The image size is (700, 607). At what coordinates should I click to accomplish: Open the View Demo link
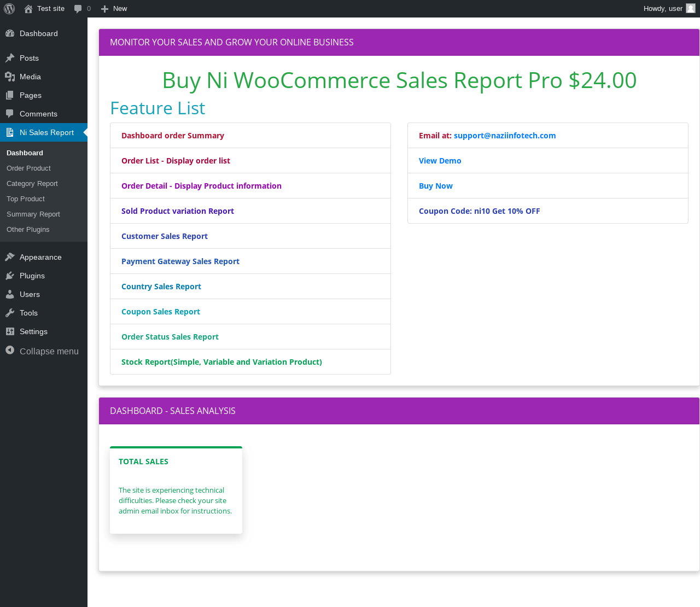[x=440, y=161]
